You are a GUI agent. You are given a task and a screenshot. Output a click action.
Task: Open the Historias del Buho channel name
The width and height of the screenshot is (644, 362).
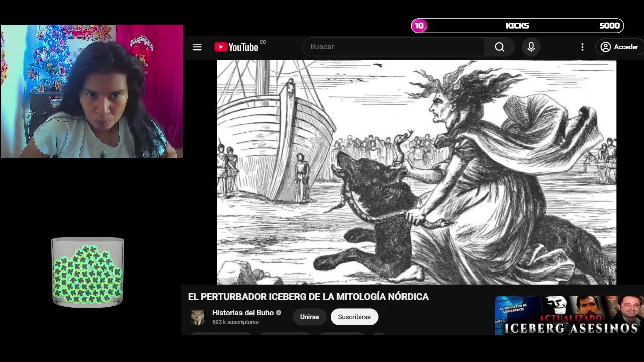(x=243, y=313)
